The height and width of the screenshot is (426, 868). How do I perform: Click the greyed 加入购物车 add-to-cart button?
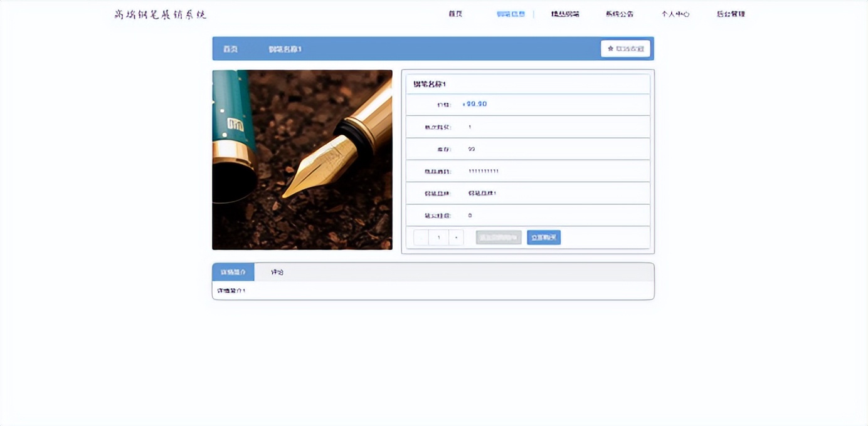[x=497, y=237]
